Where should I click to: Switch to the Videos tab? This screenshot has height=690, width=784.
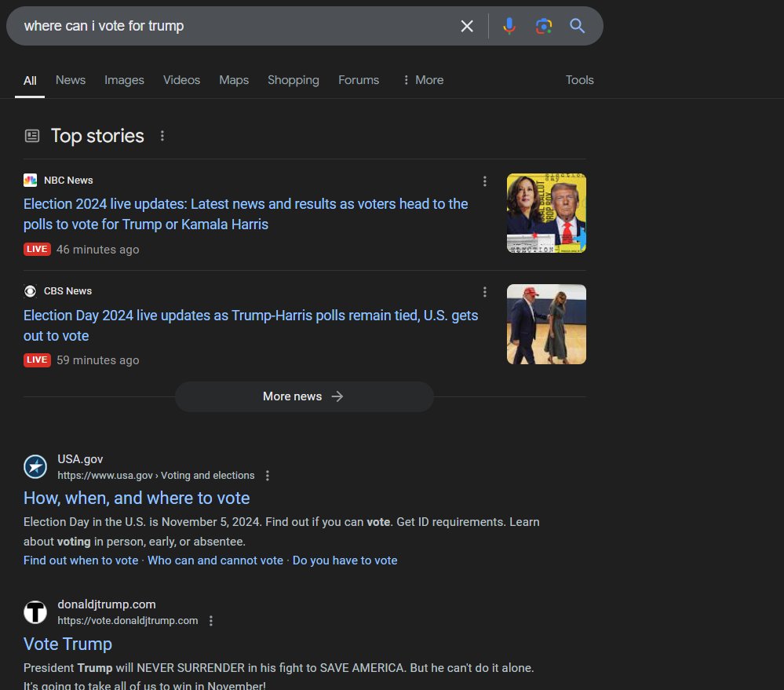[x=181, y=80]
